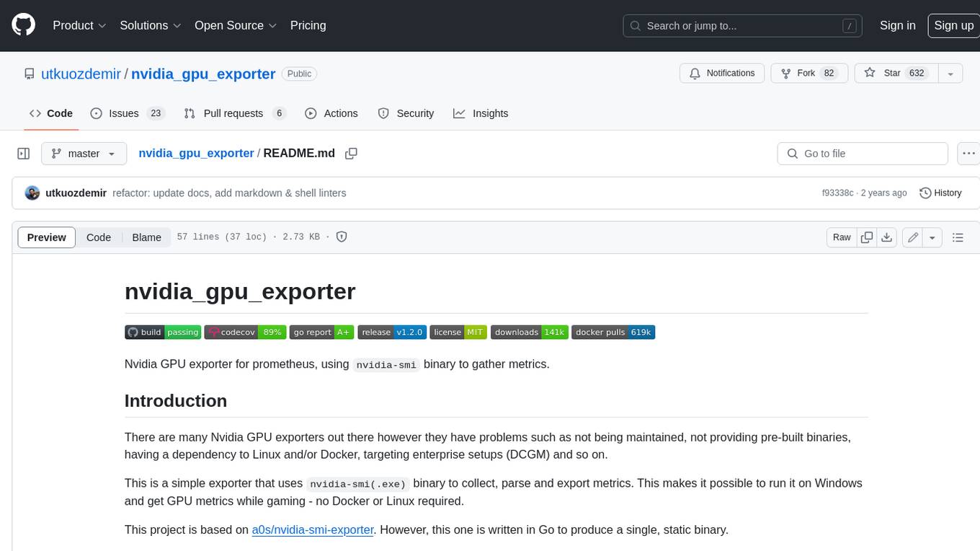Select the Blame view toggle
Image resolution: width=980 pixels, height=551 pixels.
tap(146, 237)
